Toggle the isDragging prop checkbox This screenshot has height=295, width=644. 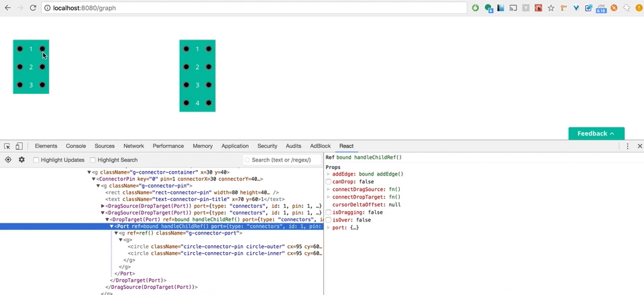[329, 213]
